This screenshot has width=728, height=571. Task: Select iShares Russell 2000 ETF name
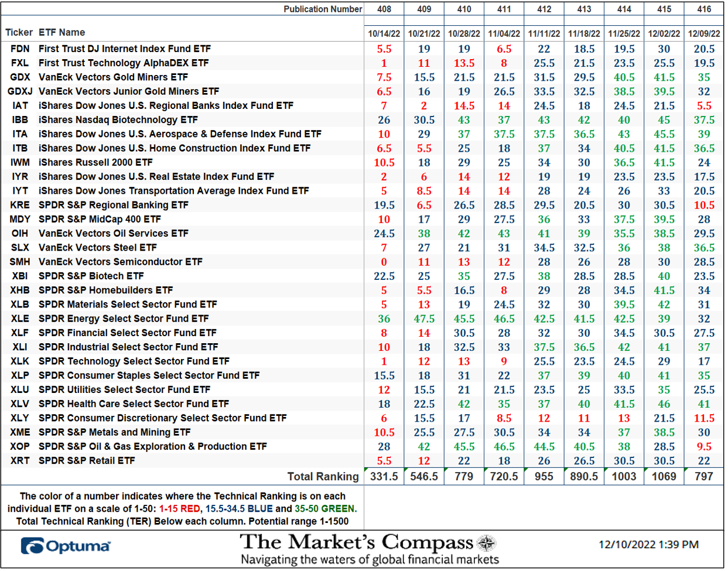tap(95, 162)
